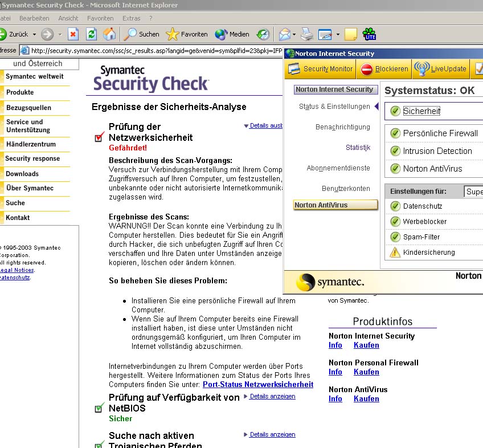Stop page loading with the red X
The image size is (483, 448).
coord(73,34)
